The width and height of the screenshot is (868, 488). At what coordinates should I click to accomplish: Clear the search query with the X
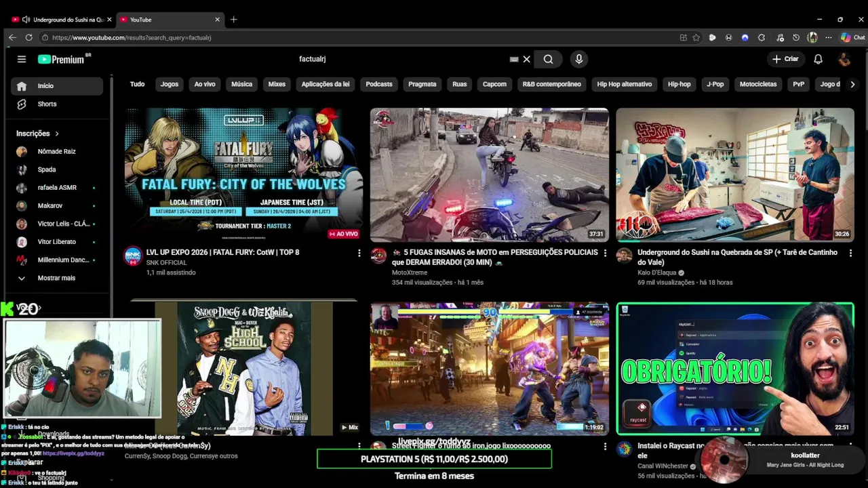click(x=526, y=59)
